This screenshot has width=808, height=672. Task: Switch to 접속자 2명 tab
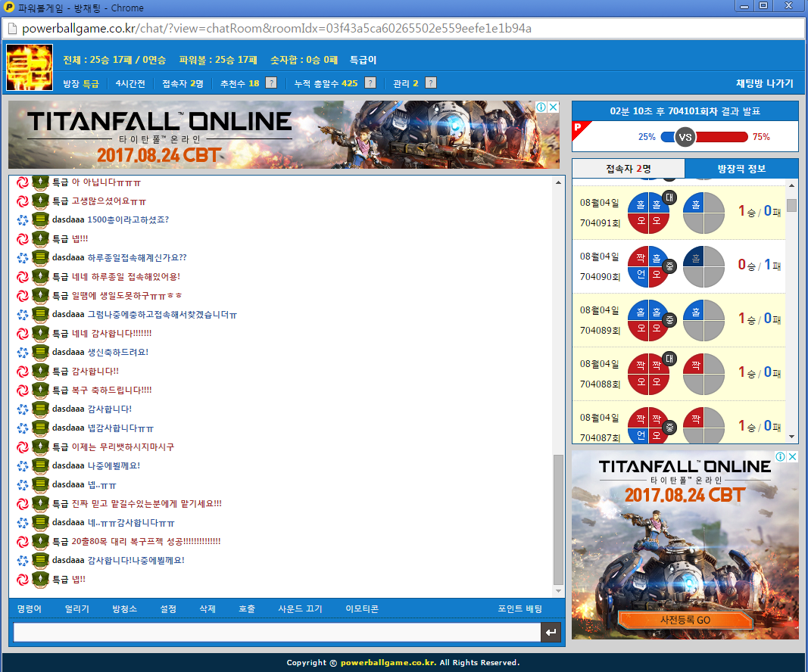[x=629, y=169]
